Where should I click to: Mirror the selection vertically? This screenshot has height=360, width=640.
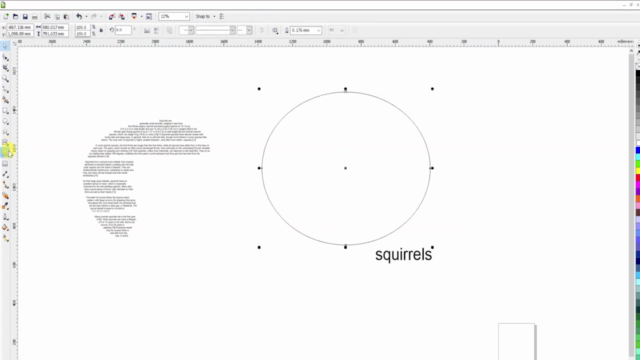coord(157,30)
